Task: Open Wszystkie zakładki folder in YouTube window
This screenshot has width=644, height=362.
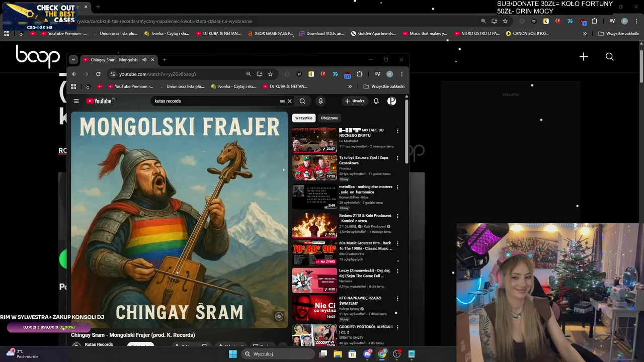Action: (x=384, y=86)
